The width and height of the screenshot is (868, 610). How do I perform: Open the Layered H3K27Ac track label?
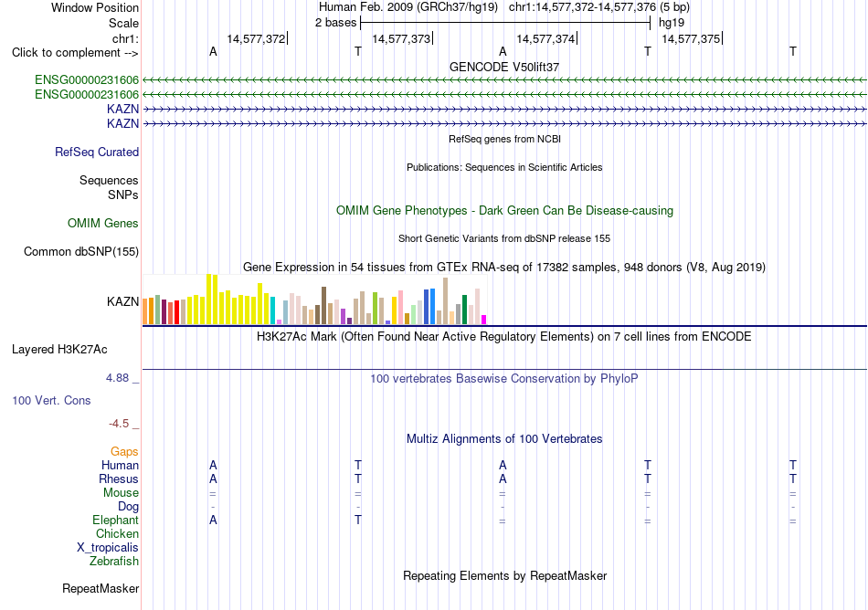[x=59, y=350]
